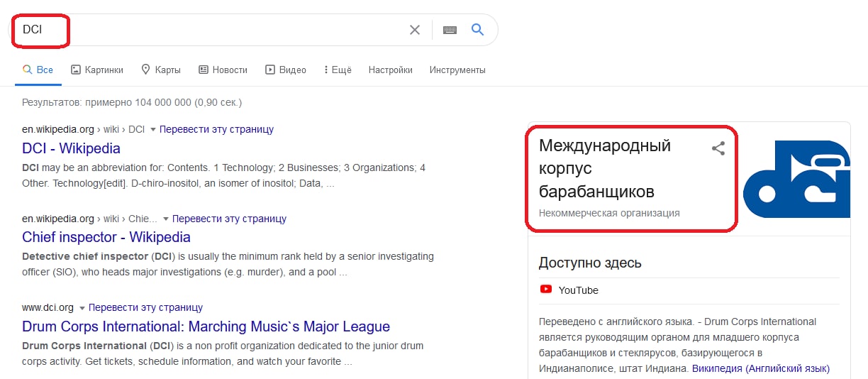Open Инструменты options
The image size is (868, 379).
[x=457, y=70]
